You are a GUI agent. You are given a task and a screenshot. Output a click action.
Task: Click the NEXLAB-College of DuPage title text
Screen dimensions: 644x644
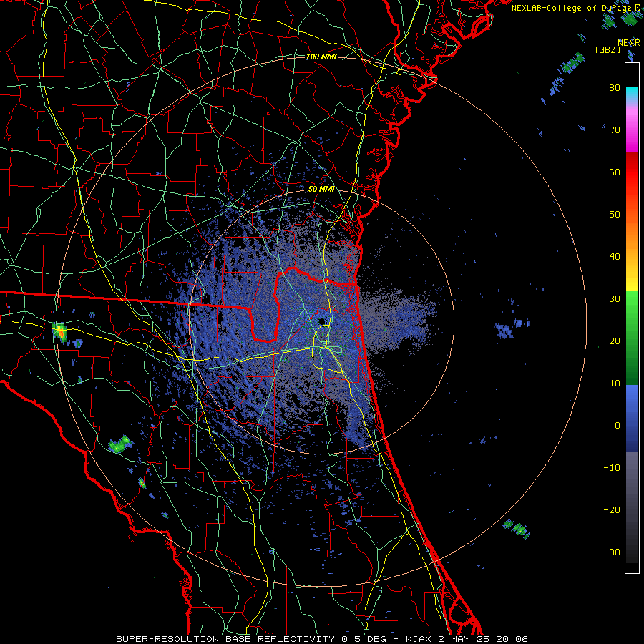pyautogui.click(x=572, y=8)
